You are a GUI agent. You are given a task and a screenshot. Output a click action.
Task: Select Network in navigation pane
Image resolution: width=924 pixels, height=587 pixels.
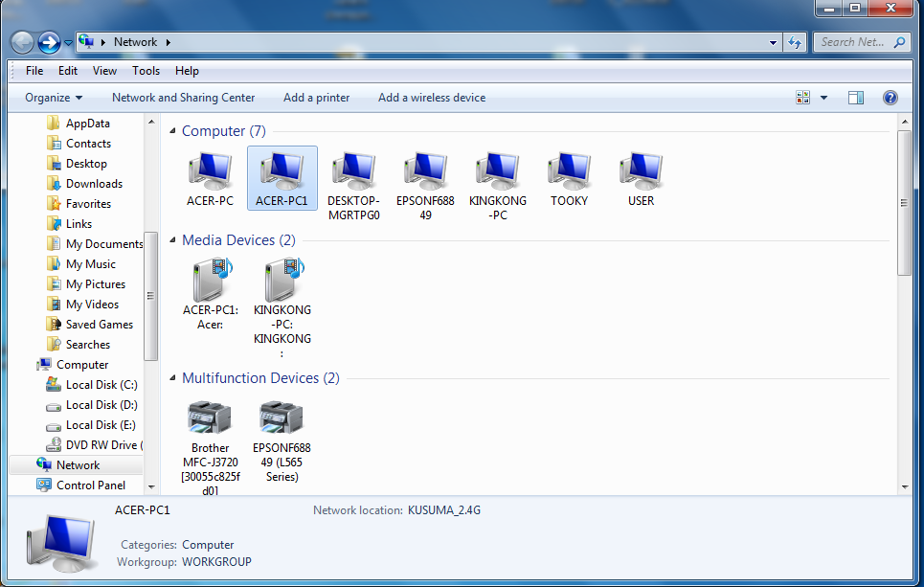coord(76,464)
